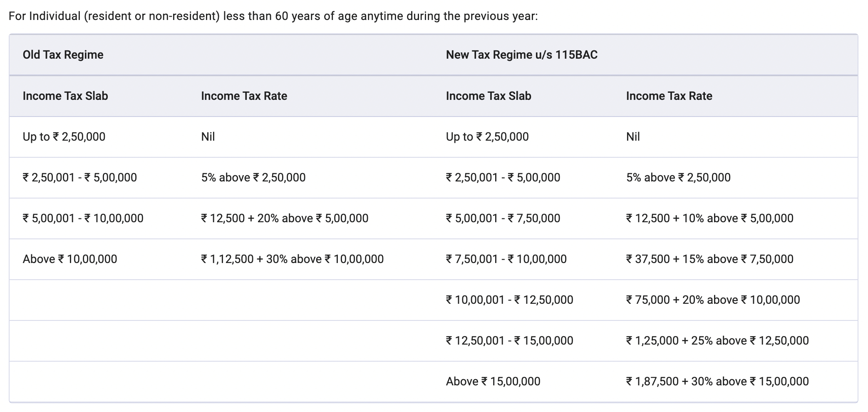The height and width of the screenshot is (412, 868).
Task: Select the slab "₹ 12,50,001 - ₹ 15,00,000"
Action: pyautogui.click(x=510, y=341)
